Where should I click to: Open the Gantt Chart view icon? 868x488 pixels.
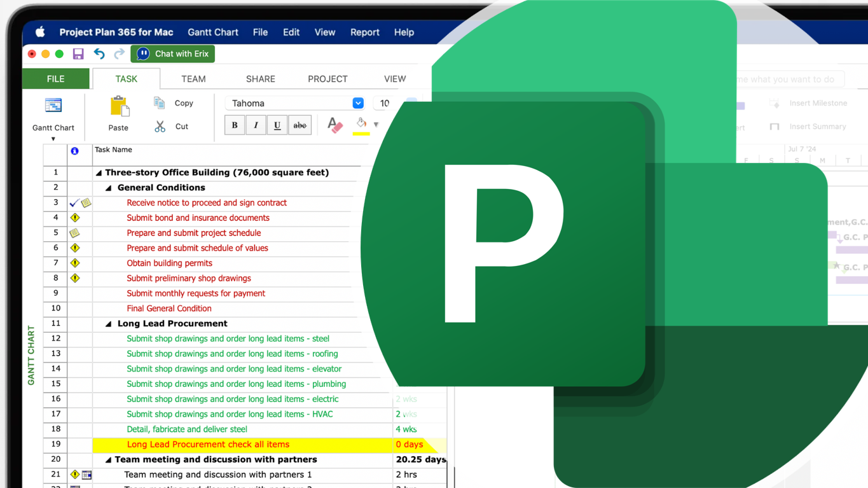pyautogui.click(x=53, y=106)
